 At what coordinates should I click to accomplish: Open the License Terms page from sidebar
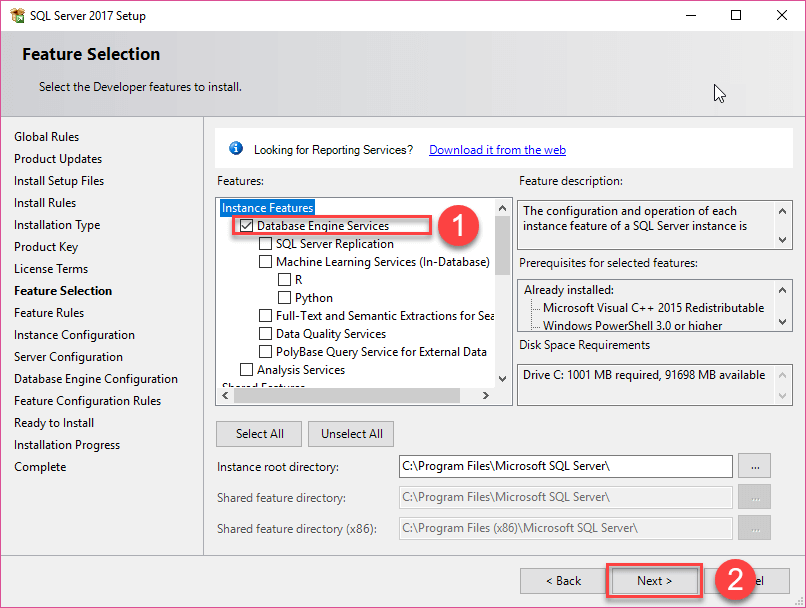coord(51,268)
